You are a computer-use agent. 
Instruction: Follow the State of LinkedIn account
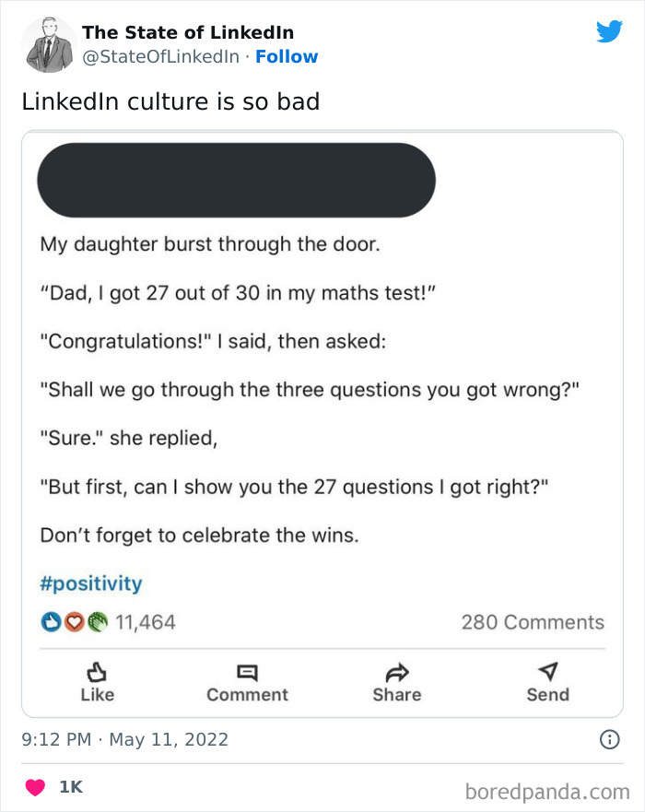[287, 57]
